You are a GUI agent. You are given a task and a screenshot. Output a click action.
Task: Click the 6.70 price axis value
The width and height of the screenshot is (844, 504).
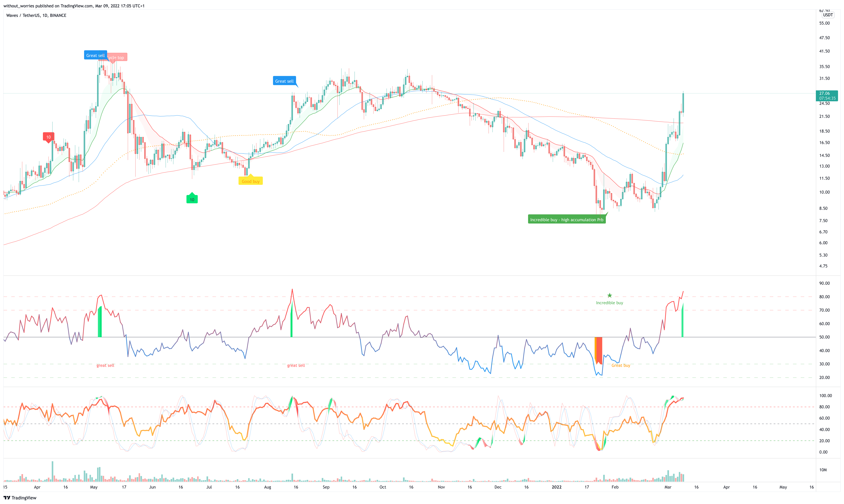click(x=823, y=232)
